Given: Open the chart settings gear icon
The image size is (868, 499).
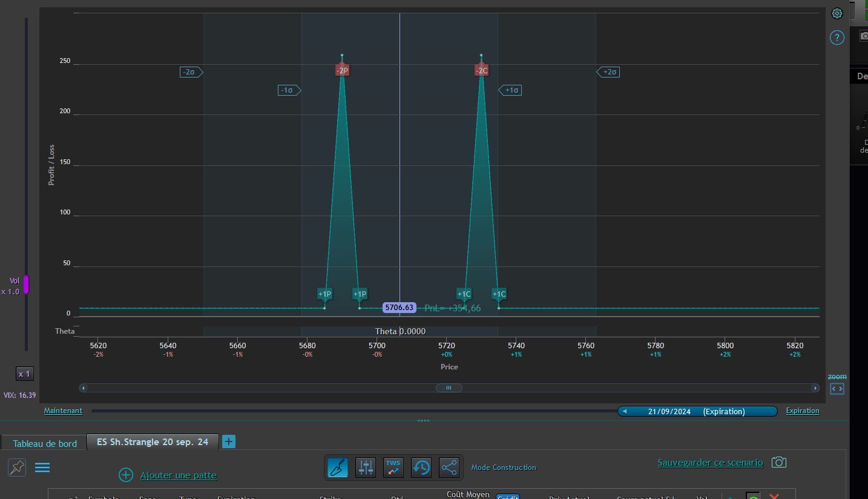Looking at the screenshot, I should pos(837,13).
